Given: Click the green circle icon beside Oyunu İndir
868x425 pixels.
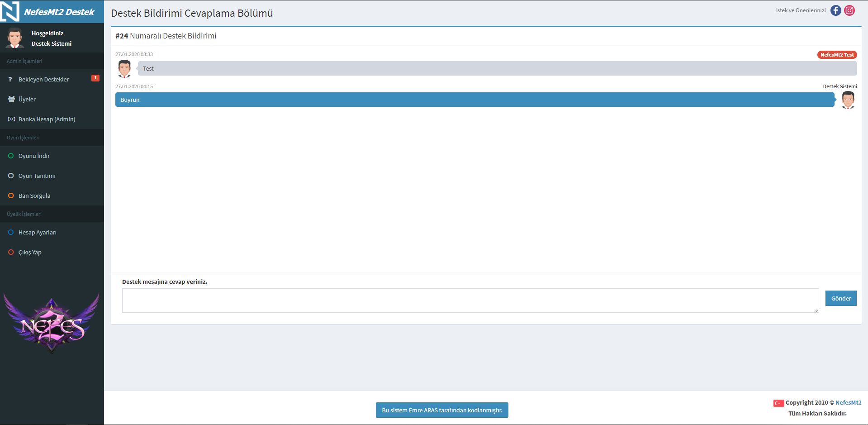Looking at the screenshot, I should click(11, 156).
